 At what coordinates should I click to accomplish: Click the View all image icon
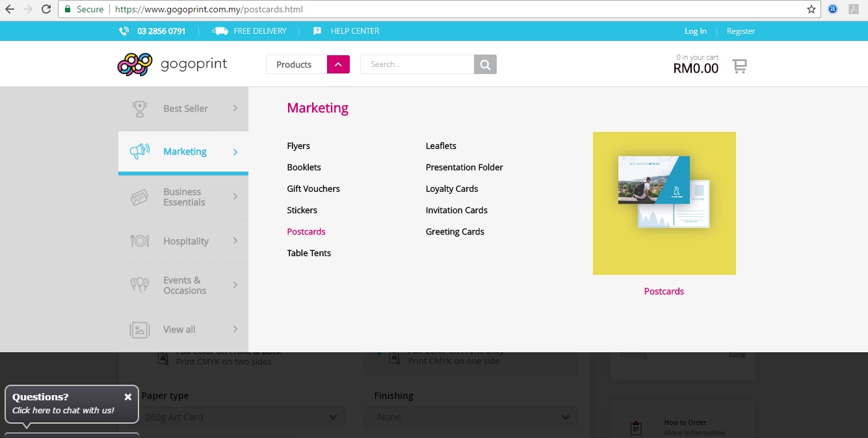pos(138,329)
